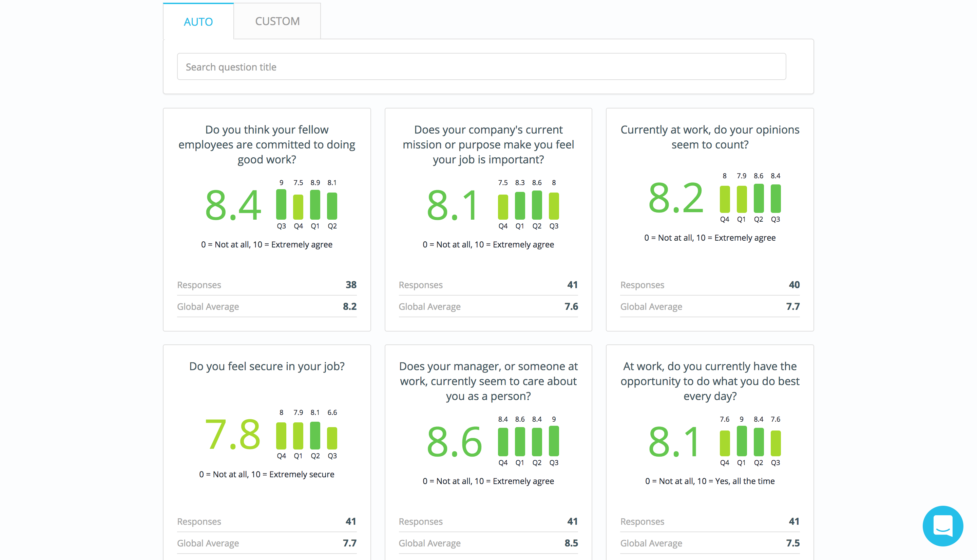Open 'do your opinions seem to count' question
The image size is (977, 560).
[710, 137]
